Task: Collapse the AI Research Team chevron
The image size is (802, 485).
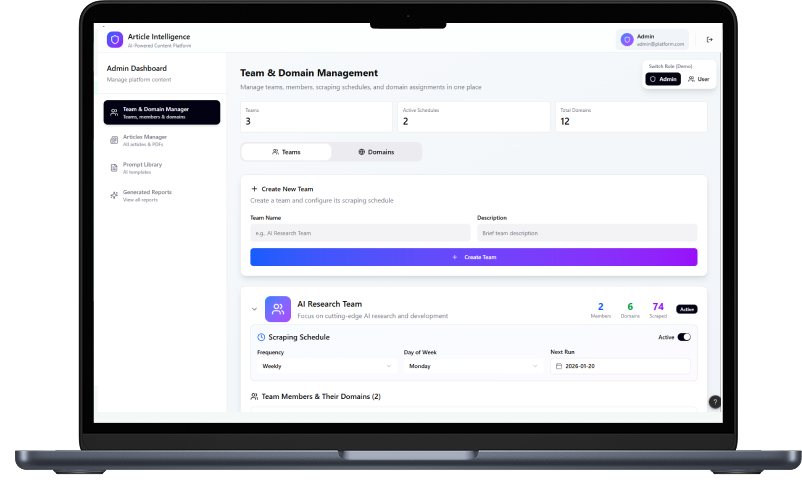Action: (254, 309)
